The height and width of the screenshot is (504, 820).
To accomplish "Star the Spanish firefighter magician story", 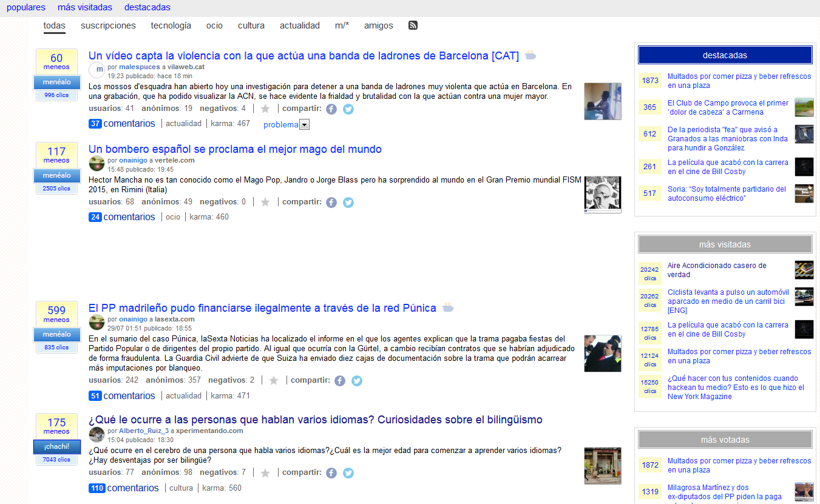I will [x=265, y=203].
